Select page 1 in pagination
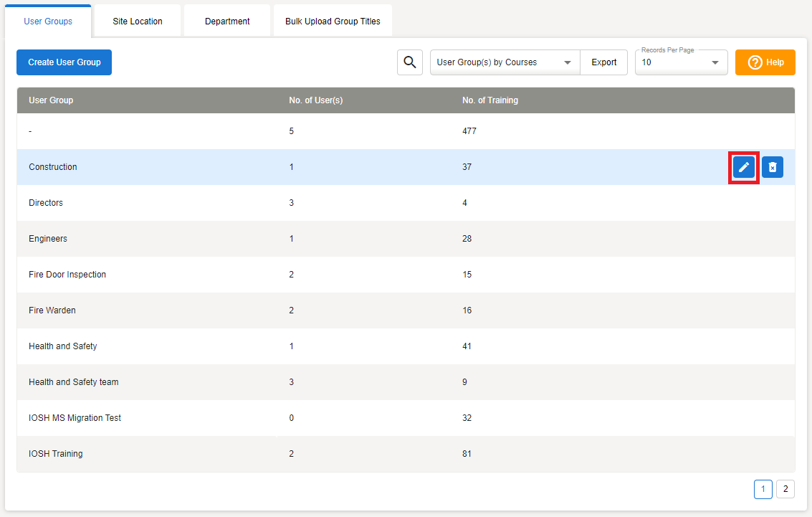This screenshot has height=517, width=812. tap(763, 489)
